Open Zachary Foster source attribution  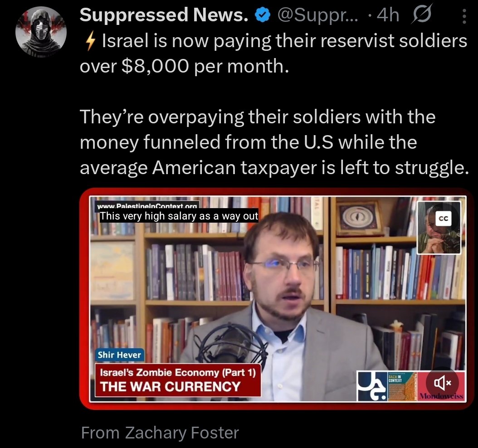click(160, 433)
